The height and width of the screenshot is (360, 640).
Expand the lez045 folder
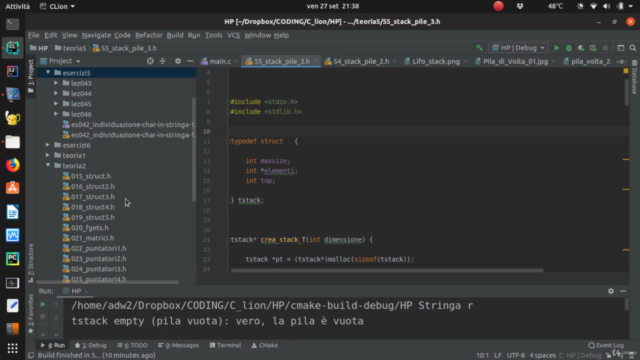point(56,104)
